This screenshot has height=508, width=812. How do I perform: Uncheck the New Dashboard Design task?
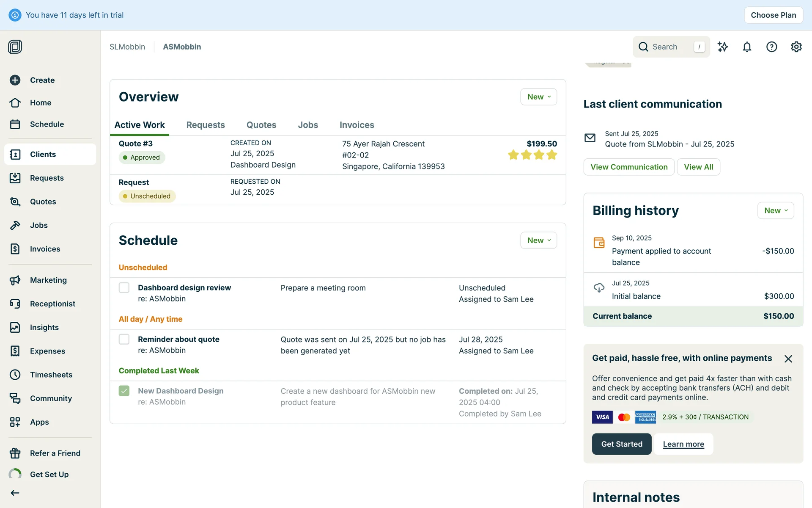coord(124,391)
